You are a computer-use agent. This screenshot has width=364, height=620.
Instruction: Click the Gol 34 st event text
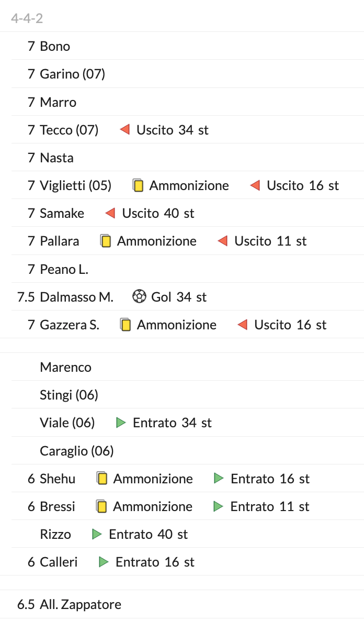(x=179, y=297)
